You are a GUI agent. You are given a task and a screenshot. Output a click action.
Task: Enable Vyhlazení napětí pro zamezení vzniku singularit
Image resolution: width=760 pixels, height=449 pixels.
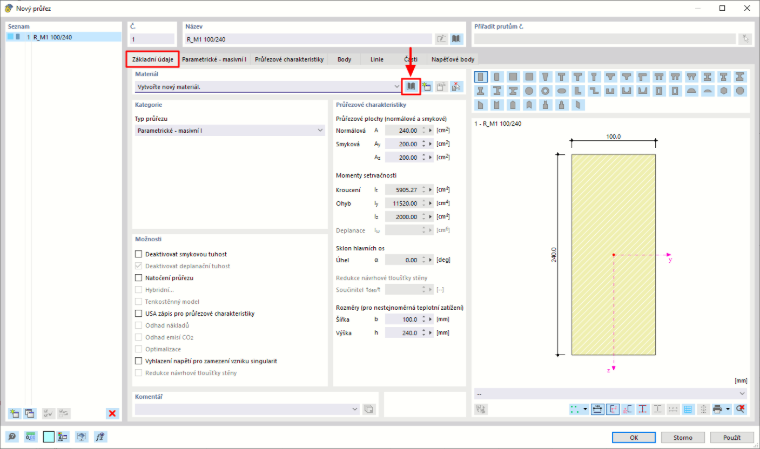coord(139,361)
